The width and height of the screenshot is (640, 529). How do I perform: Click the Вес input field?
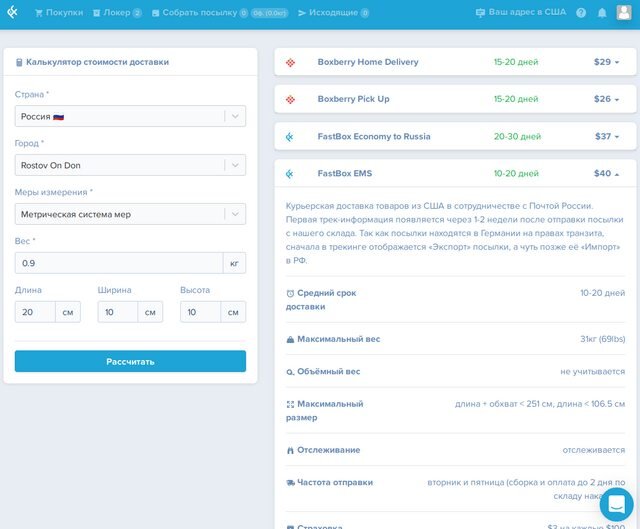(x=119, y=263)
